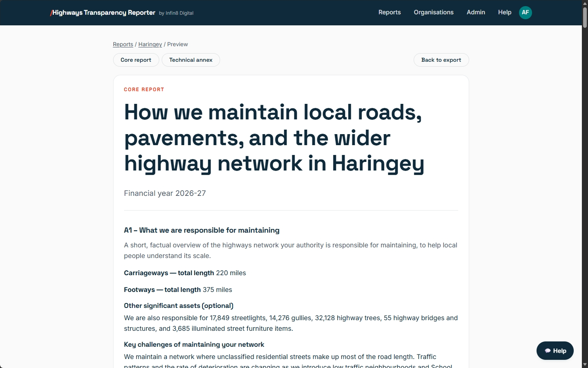Open the Admin nav item
The height and width of the screenshot is (368, 588).
click(476, 12)
